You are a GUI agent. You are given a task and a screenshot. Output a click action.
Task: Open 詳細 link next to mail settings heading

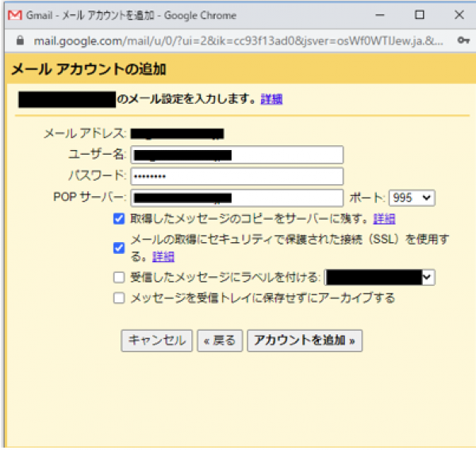271,99
